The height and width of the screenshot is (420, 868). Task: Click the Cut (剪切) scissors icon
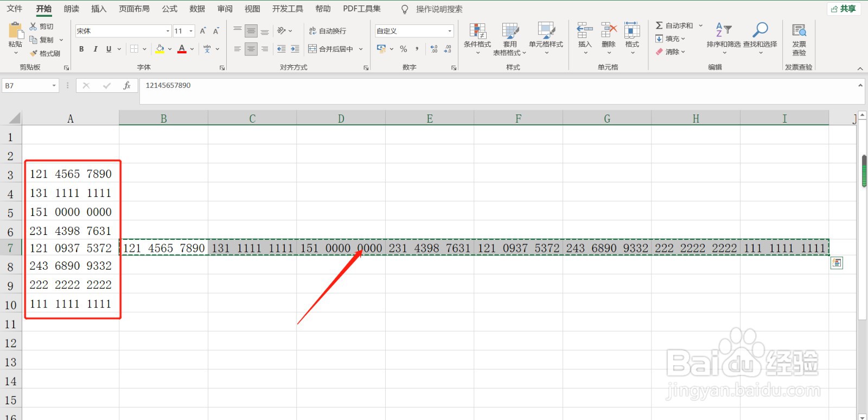click(x=33, y=26)
